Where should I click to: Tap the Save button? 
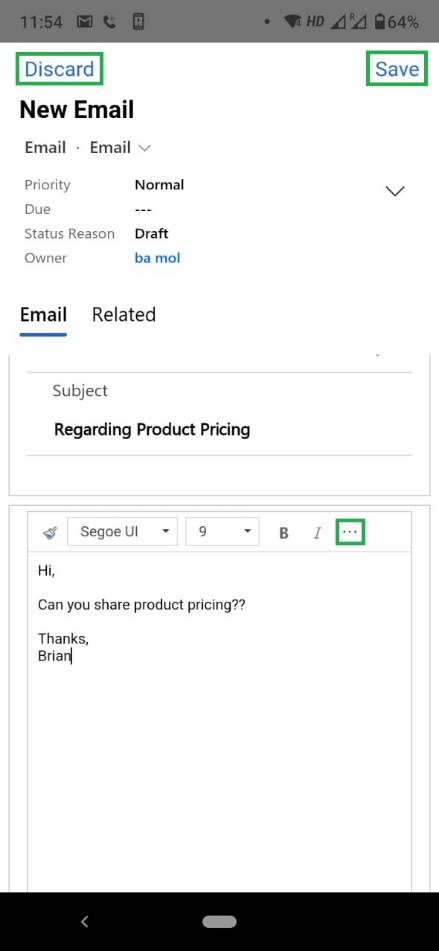tap(397, 69)
